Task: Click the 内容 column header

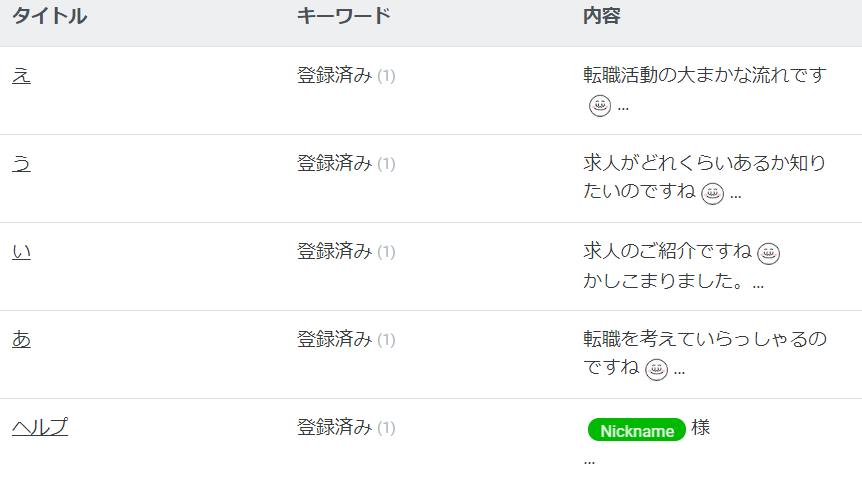Action: pos(602,16)
